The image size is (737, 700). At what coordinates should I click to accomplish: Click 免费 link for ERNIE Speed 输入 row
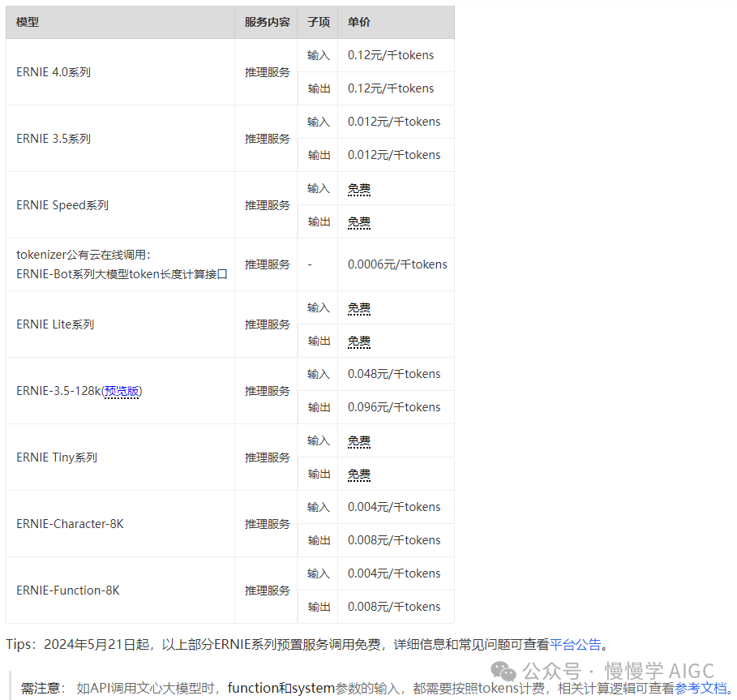pyautogui.click(x=359, y=188)
